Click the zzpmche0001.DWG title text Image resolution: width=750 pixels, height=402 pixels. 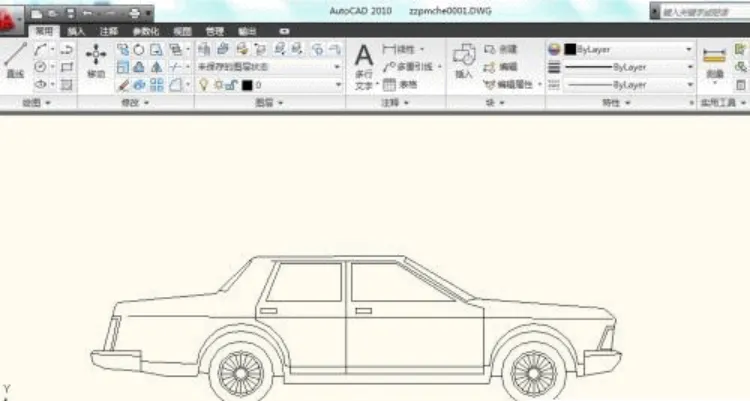click(x=450, y=11)
